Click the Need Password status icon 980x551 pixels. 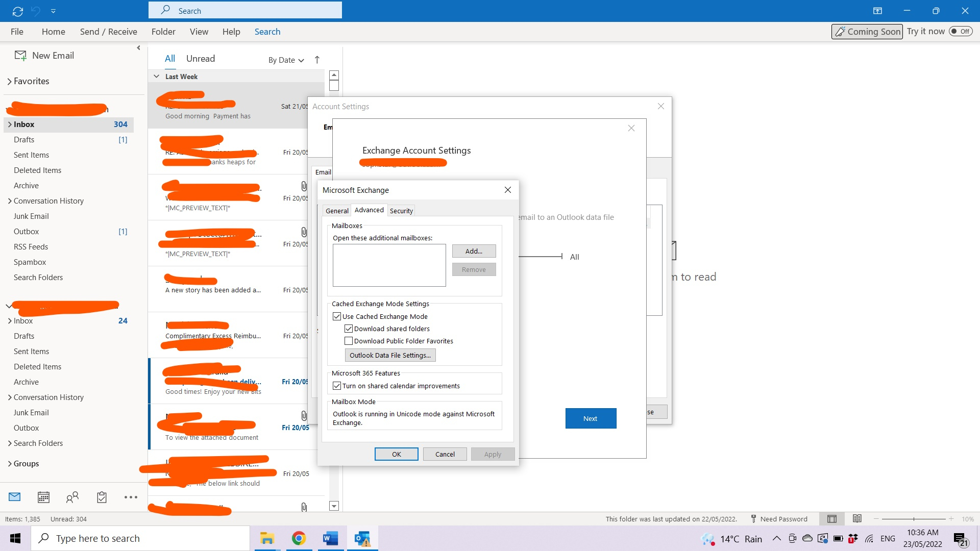coord(753,519)
